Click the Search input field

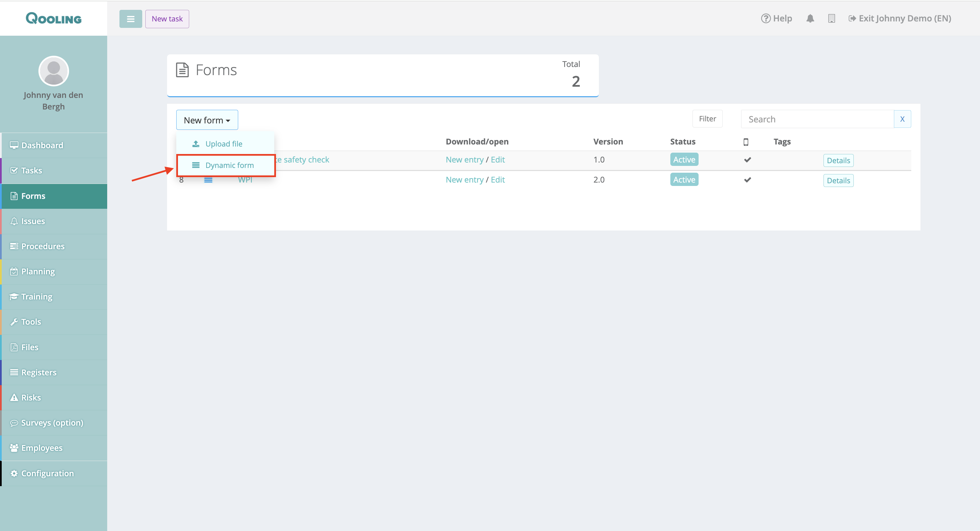click(817, 119)
